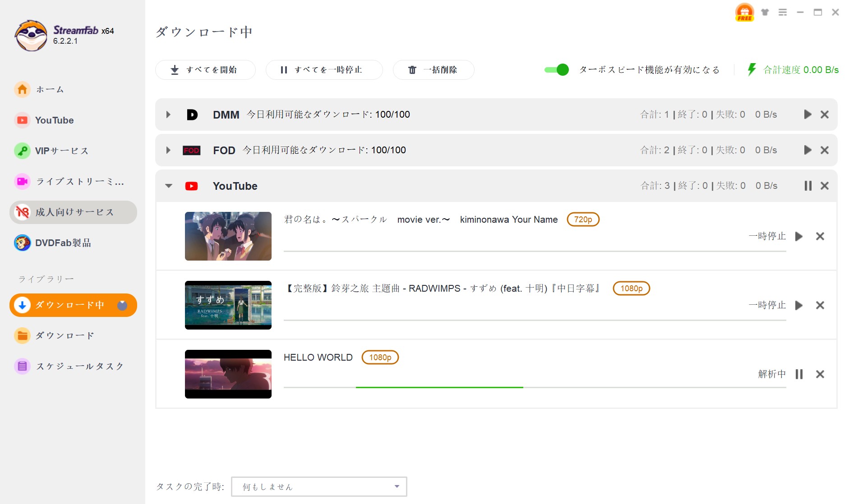Open DVDFab製品 in sidebar
The height and width of the screenshot is (504, 849).
pyautogui.click(x=73, y=243)
